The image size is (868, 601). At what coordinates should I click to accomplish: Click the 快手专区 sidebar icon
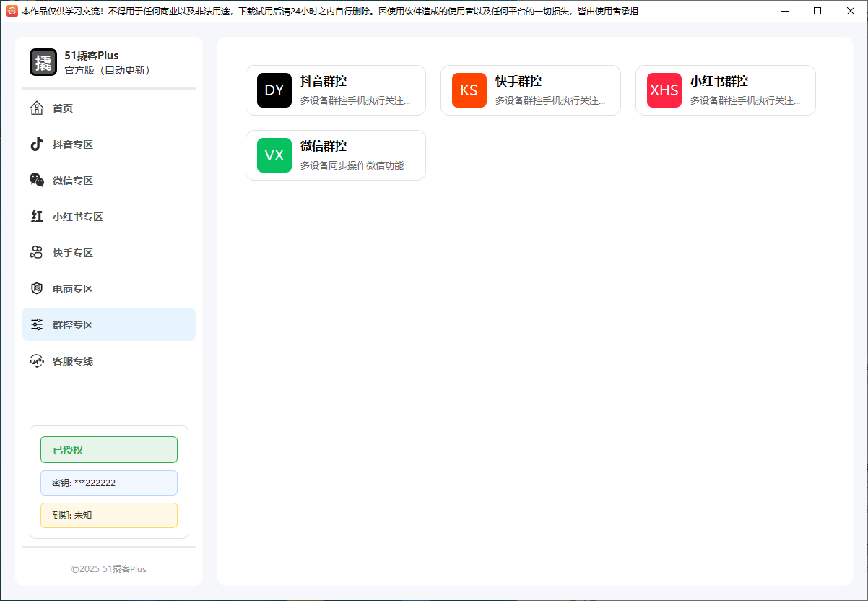point(37,253)
